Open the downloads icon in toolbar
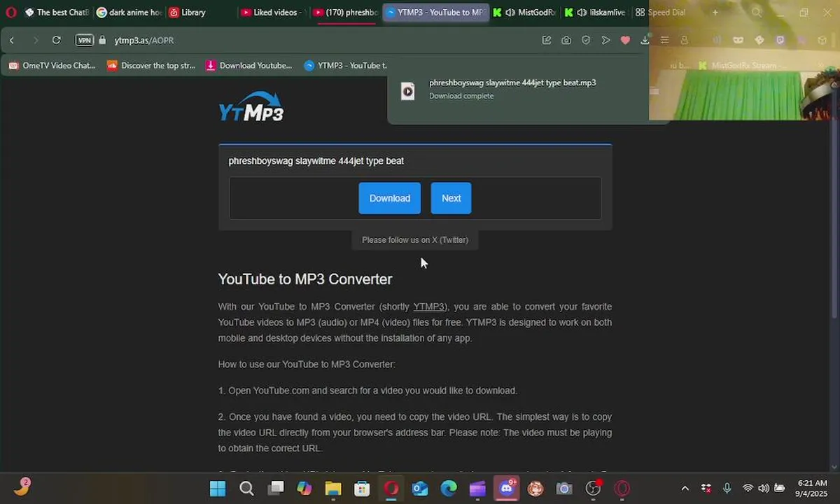This screenshot has width=840, height=504. click(645, 41)
